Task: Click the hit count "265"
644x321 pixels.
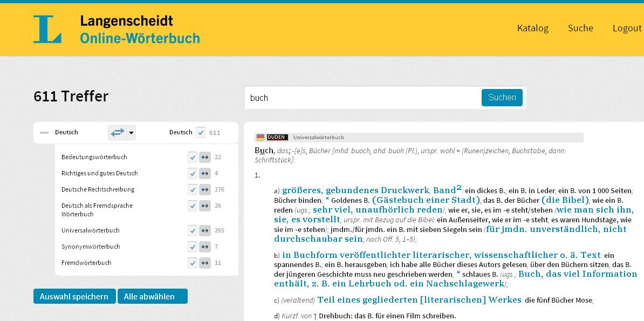Action: pos(220,230)
